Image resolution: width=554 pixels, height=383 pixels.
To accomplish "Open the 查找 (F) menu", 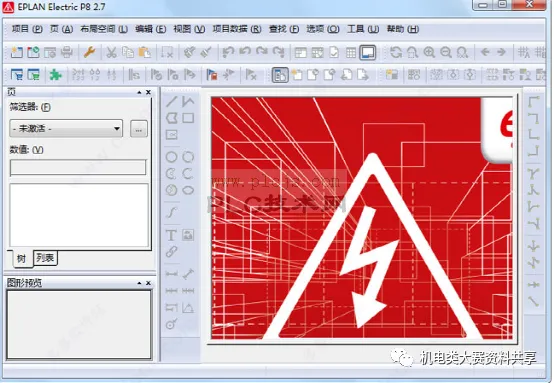I will 284,29.
